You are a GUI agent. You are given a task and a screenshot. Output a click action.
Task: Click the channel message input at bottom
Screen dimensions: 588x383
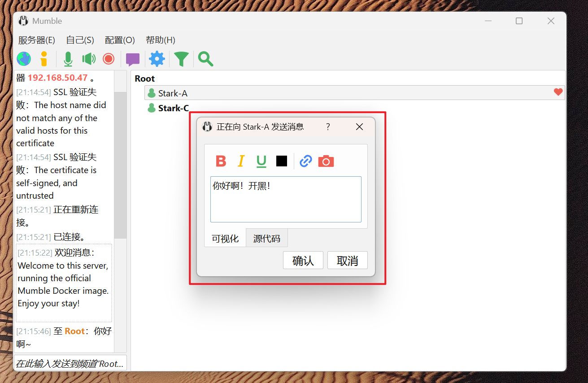(70, 364)
